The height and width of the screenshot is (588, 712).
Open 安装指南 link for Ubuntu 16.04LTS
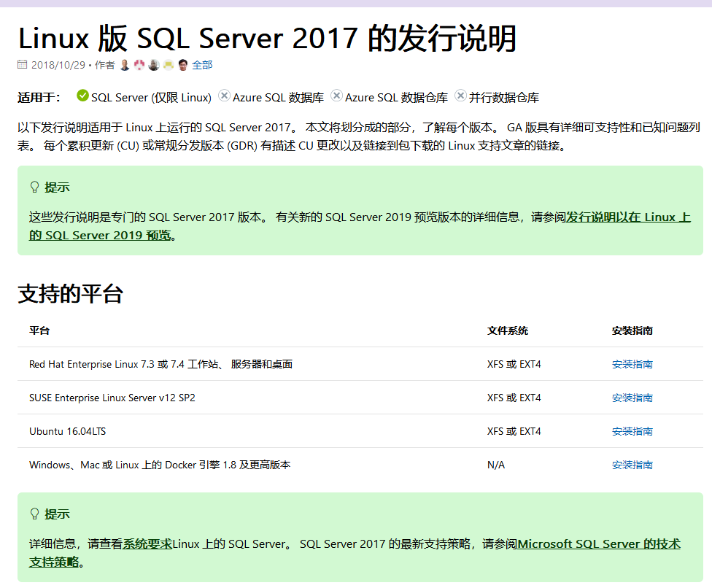[632, 431]
